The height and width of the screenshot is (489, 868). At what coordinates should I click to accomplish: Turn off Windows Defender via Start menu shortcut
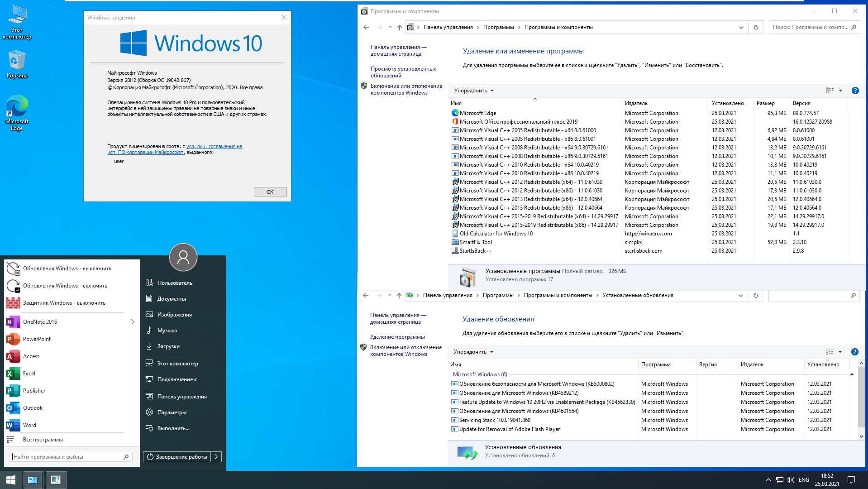click(x=64, y=303)
